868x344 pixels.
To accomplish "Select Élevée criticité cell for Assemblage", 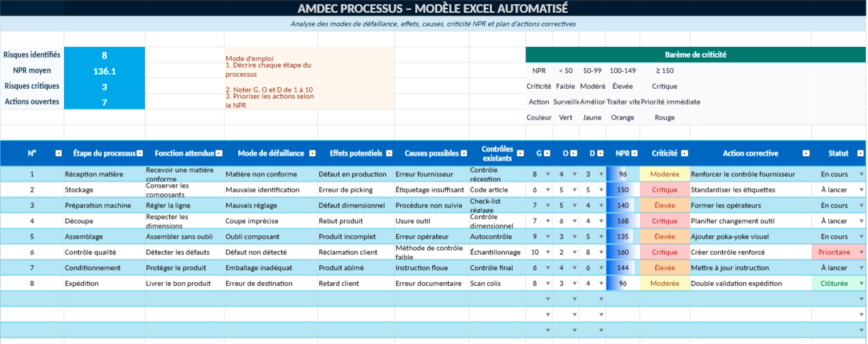I will 665,237.
